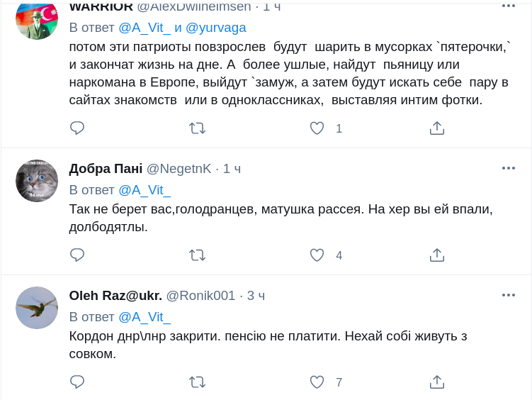Share the WARRIOR tweet
This screenshot has width=532, height=400.
pos(437,128)
